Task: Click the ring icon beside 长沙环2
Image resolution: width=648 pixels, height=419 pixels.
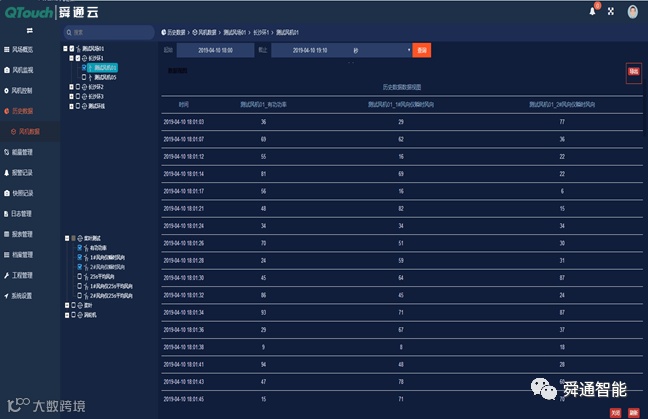Action: click(84, 87)
